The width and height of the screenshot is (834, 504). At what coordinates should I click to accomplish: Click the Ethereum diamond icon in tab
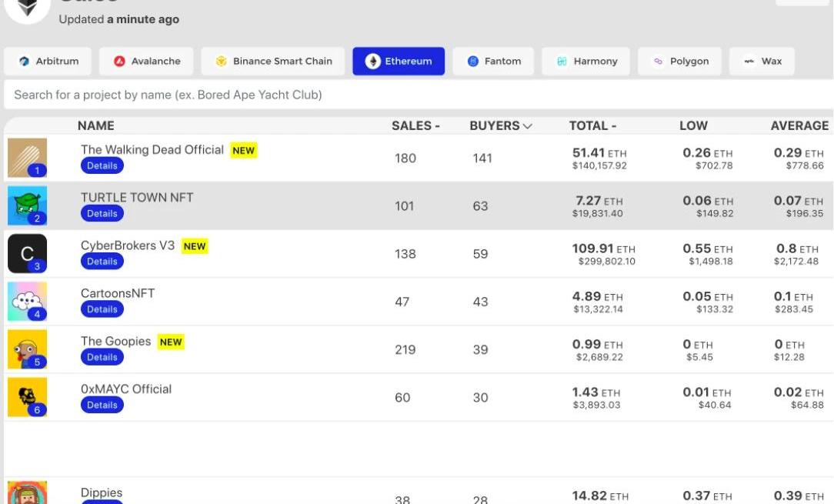[x=372, y=62]
